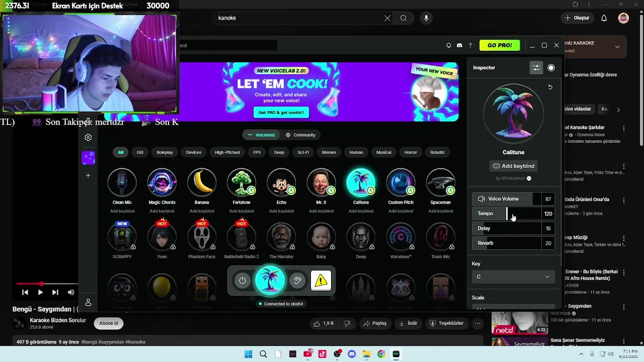Open Discord link in Voicemod header
Screen dimensions: 644x362
[x=459, y=45]
